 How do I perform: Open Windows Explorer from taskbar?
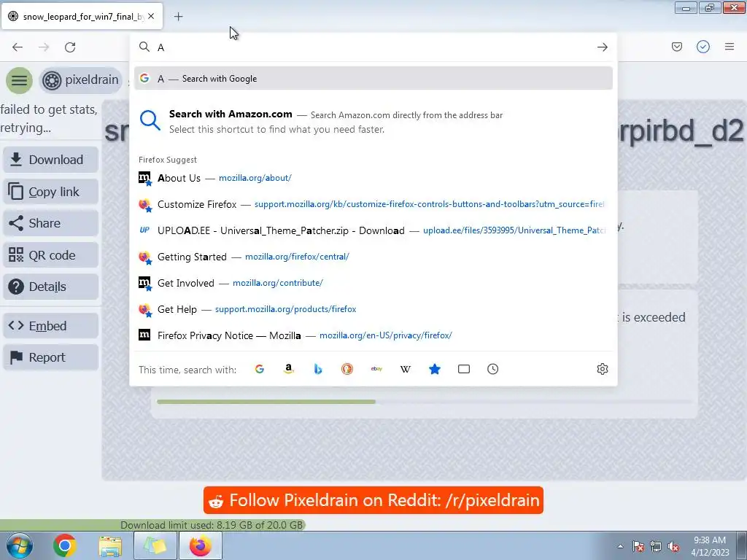[x=110, y=545]
